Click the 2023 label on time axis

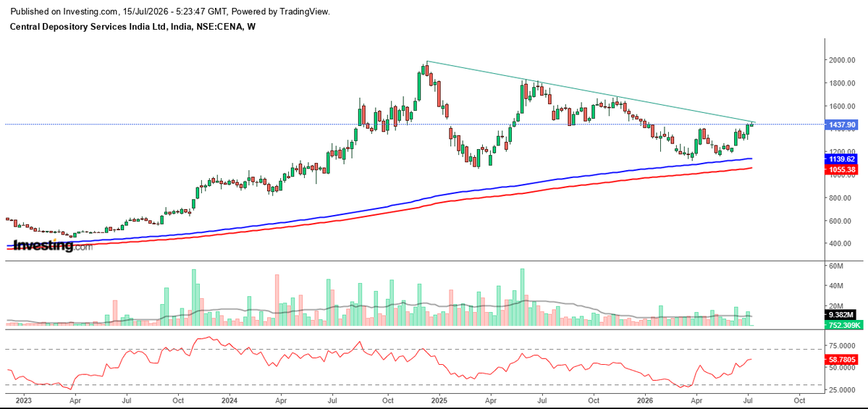click(x=25, y=400)
